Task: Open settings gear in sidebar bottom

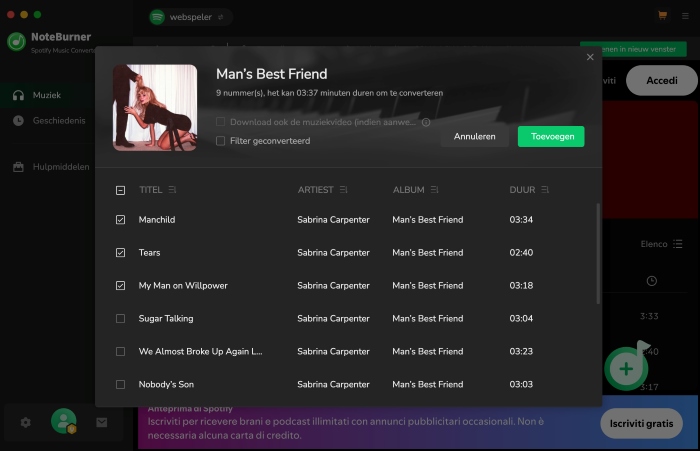Action: click(25, 422)
